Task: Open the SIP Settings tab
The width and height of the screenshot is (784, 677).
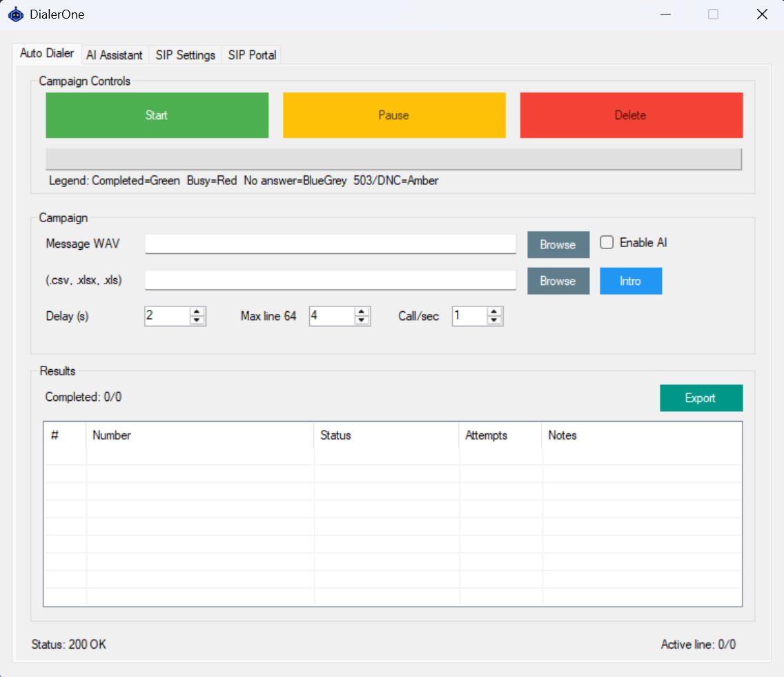Action: coord(185,55)
